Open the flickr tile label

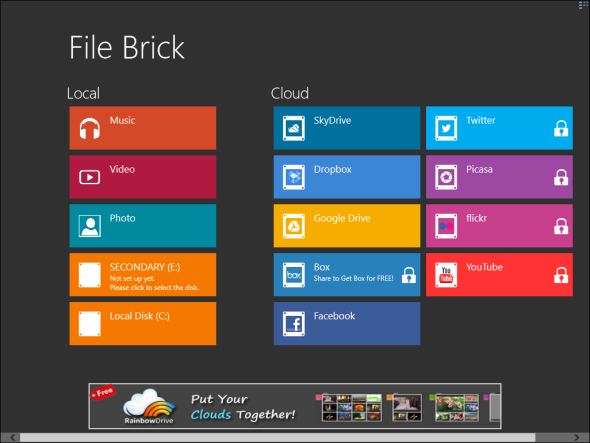coord(476,218)
